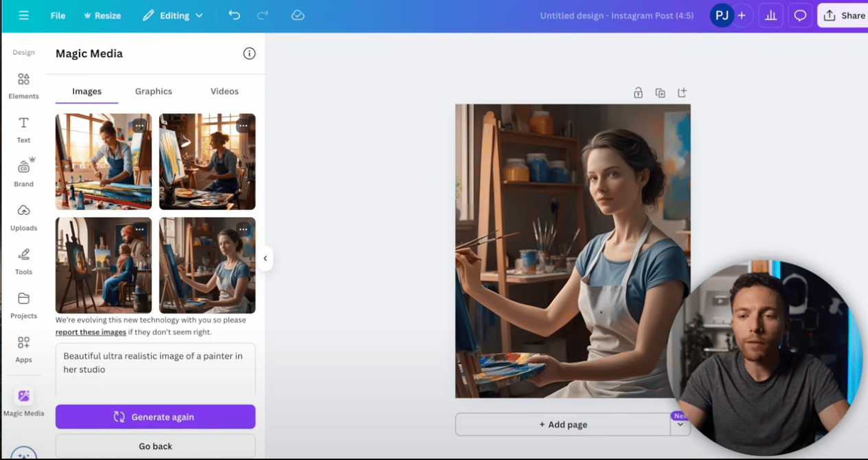Switch to the Videos tab
The width and height of the screenshot is (868, 460).
225,91
